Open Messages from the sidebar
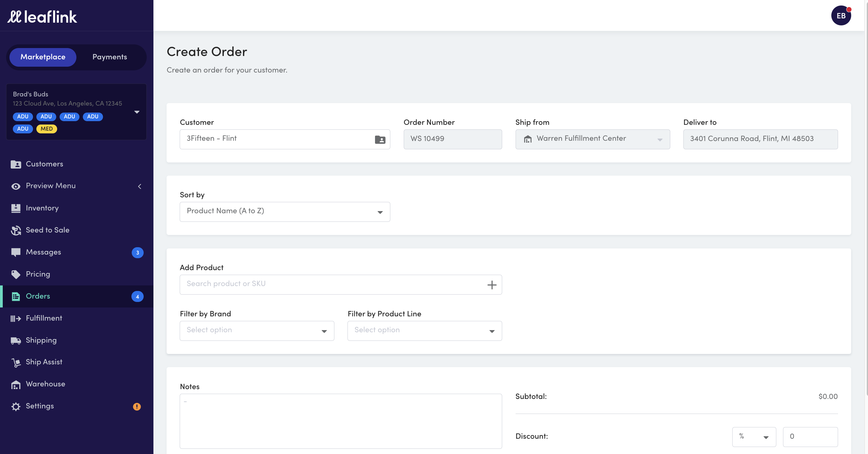Viewport: 868px width, 454px height. pos(76,253)
